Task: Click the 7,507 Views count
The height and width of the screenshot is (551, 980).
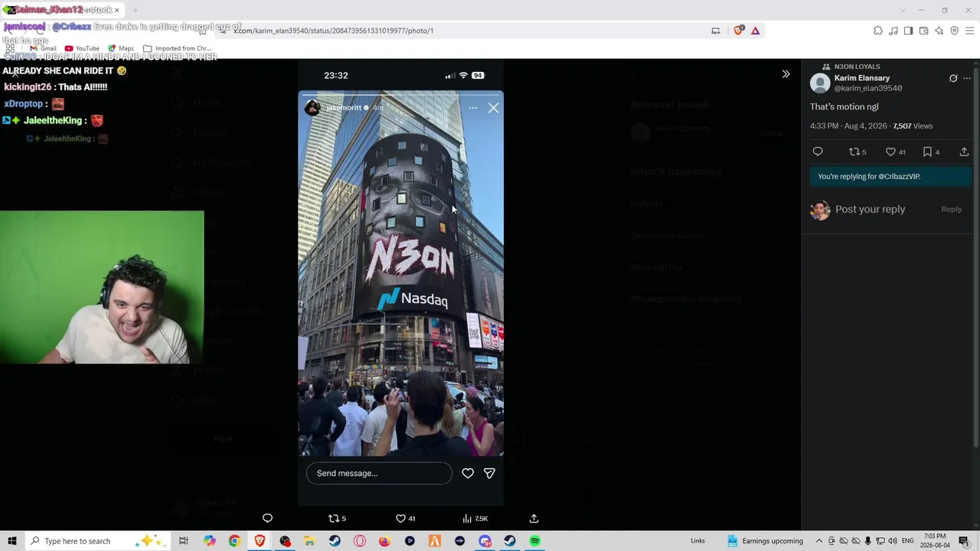Action: (x=913, y=126)
